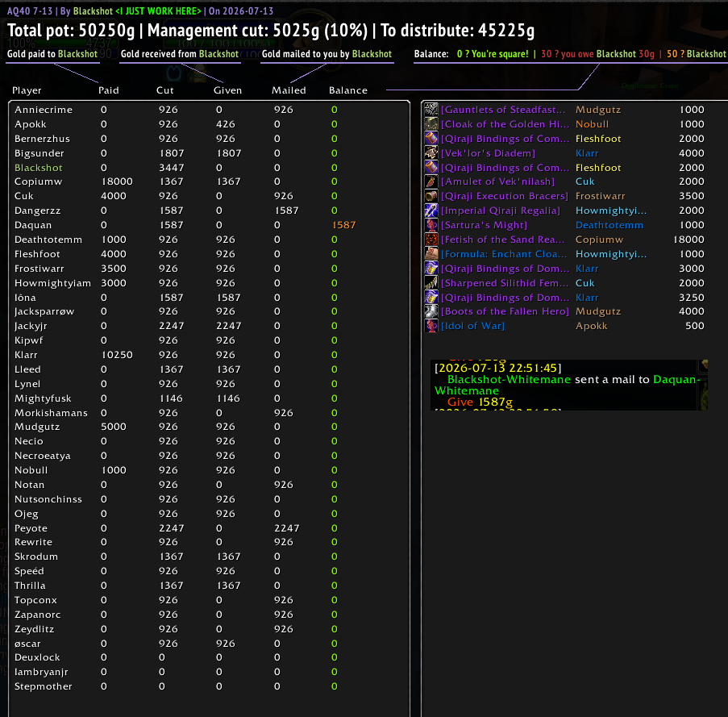Click the Cut column header
This screenshot has height=717, width=728.
click(164, 90)
